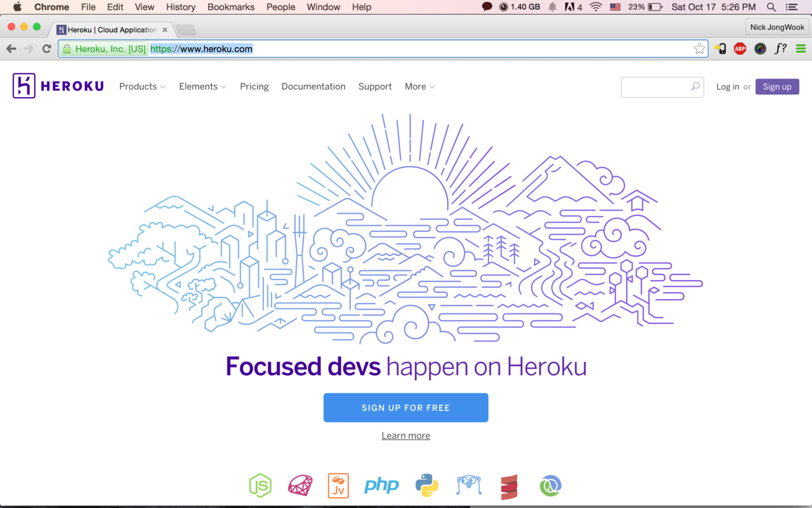Click the Log in link

[727, 86]
